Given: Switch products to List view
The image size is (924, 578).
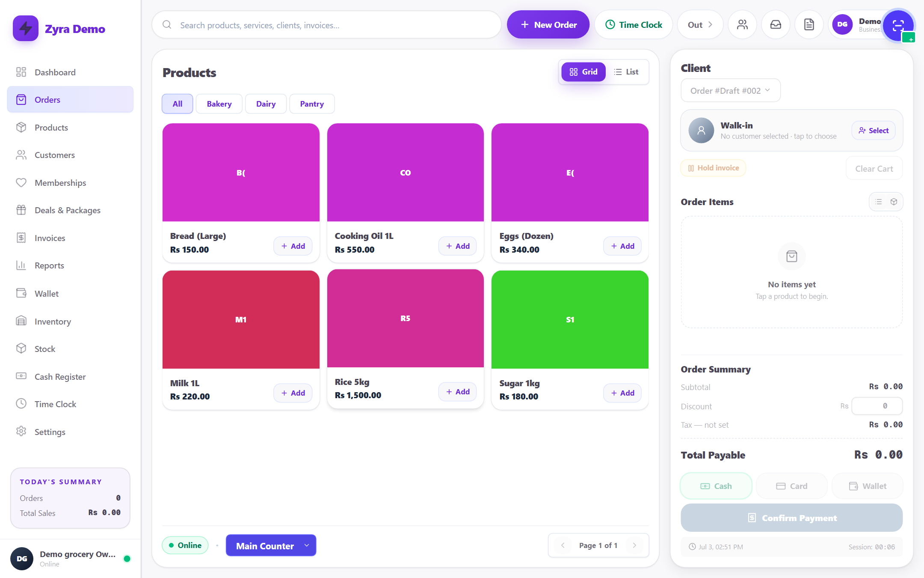Looking at the screenshot, I should pyautogui.click(x=626, y=72).
